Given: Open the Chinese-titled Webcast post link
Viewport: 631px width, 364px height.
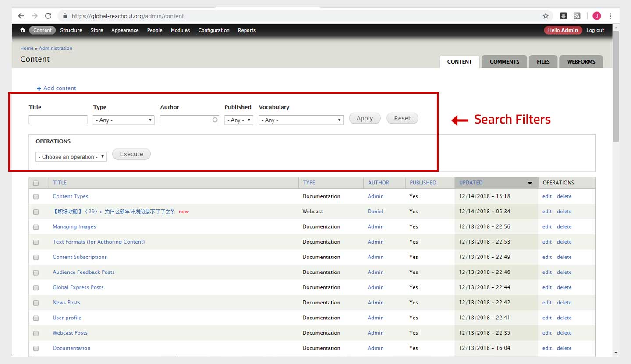Looking at the screenshot, I should coord(113,212).
